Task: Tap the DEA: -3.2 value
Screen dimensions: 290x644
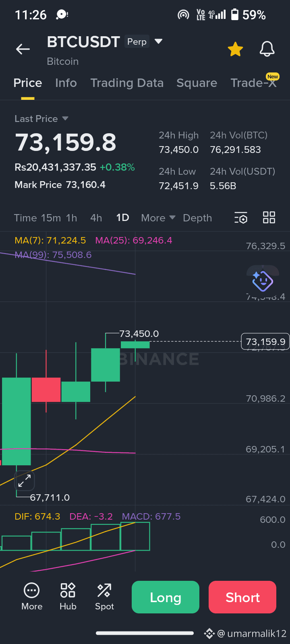Action: (91, 516)
